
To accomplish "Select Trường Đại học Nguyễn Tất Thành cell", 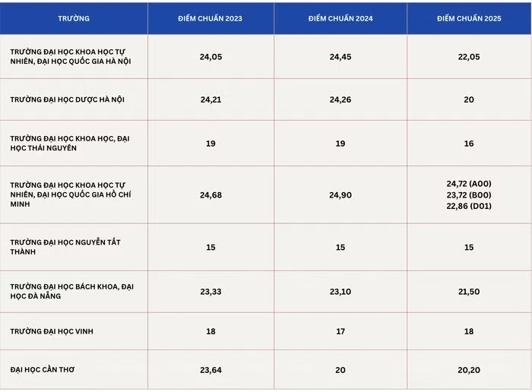I will [x=65, y=247].
